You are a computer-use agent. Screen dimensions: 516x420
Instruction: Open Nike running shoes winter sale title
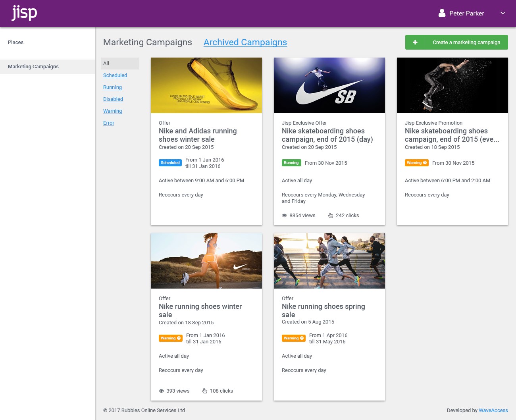click(200, 310)
